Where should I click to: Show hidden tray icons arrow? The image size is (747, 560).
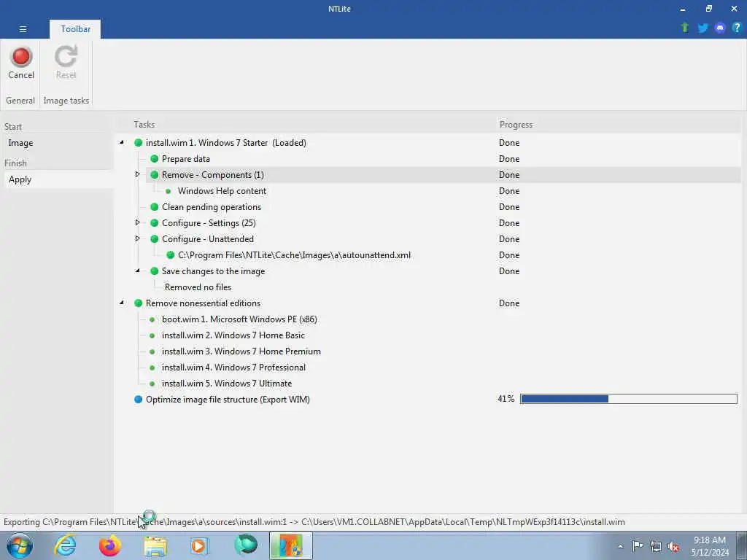(620, 547)
